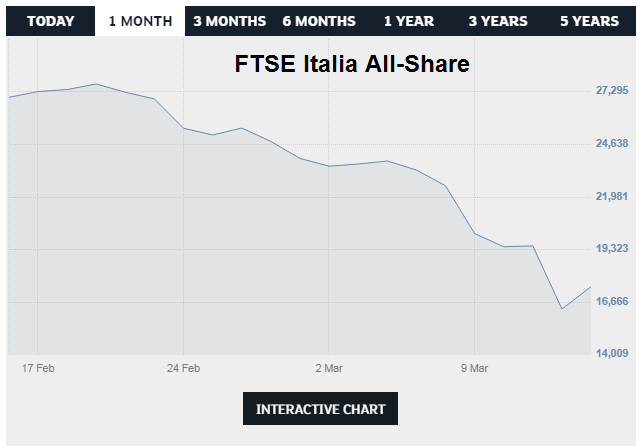The image size is (643, 448).
Task: Click the 27,295 value label
Action: 611,91
